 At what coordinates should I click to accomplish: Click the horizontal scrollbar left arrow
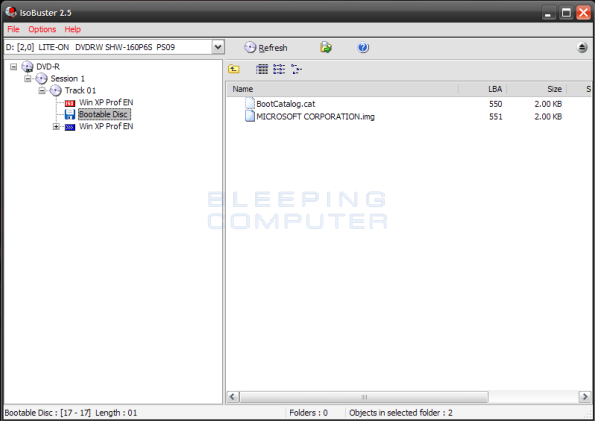233,397
